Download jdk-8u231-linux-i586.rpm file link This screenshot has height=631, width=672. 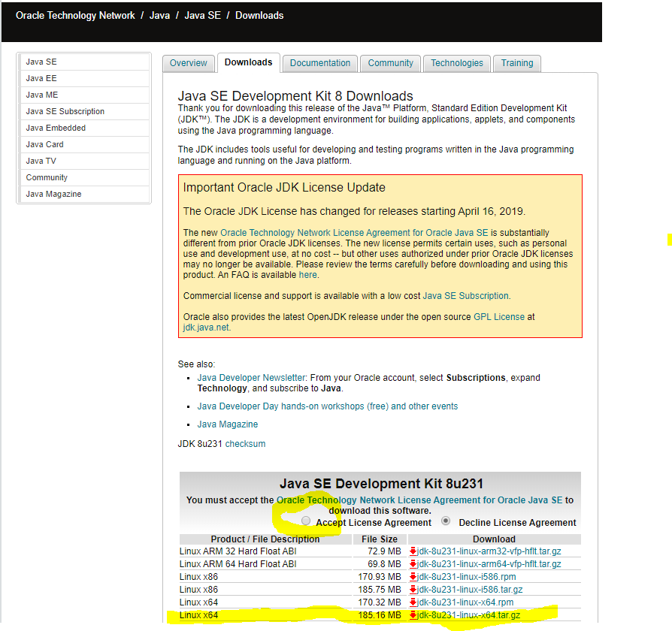(x=467, y=577)
